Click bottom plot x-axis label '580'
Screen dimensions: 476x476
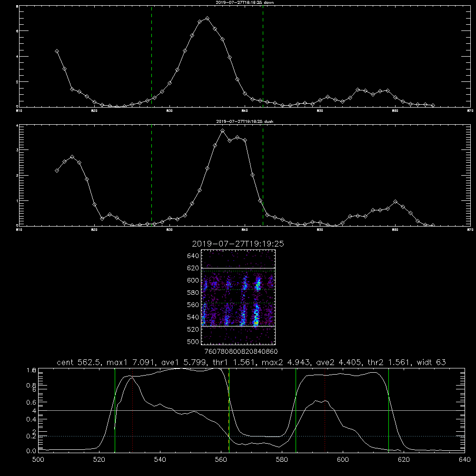(282, 460)
